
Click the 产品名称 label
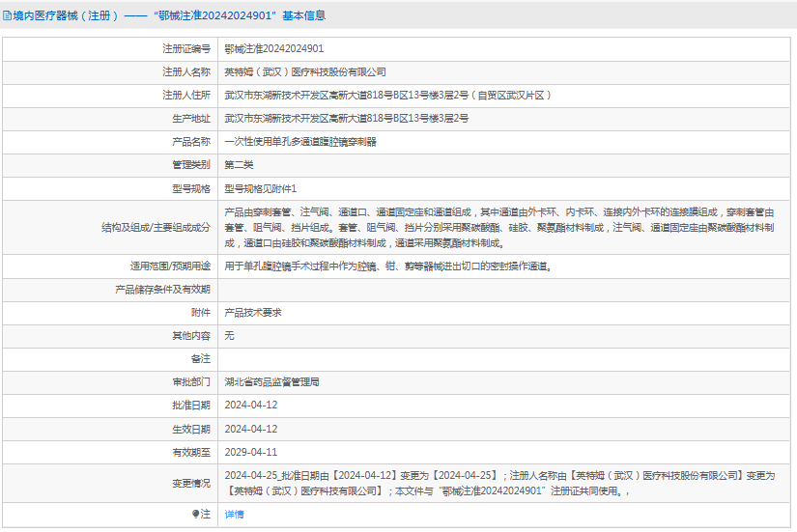click(x=191, y=142)
